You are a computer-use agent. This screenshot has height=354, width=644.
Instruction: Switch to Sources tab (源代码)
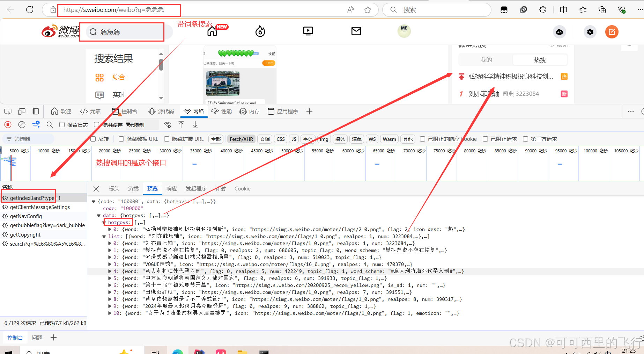tap(161, 111)
